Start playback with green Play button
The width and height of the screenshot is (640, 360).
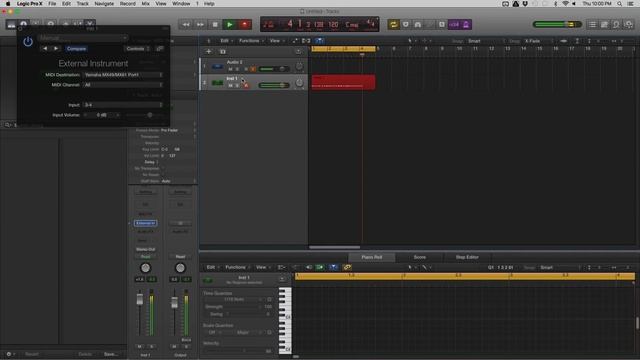(230, 24)
